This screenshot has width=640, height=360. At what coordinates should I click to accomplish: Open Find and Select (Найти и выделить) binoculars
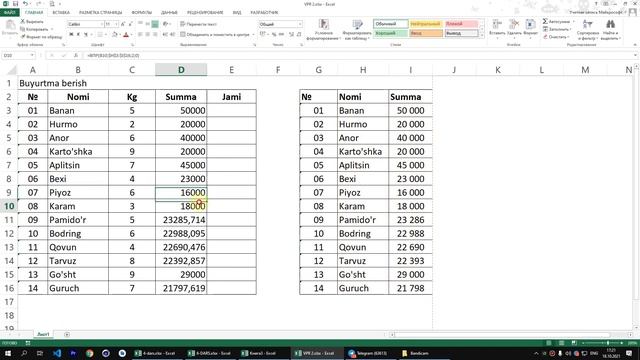(611, 29)
